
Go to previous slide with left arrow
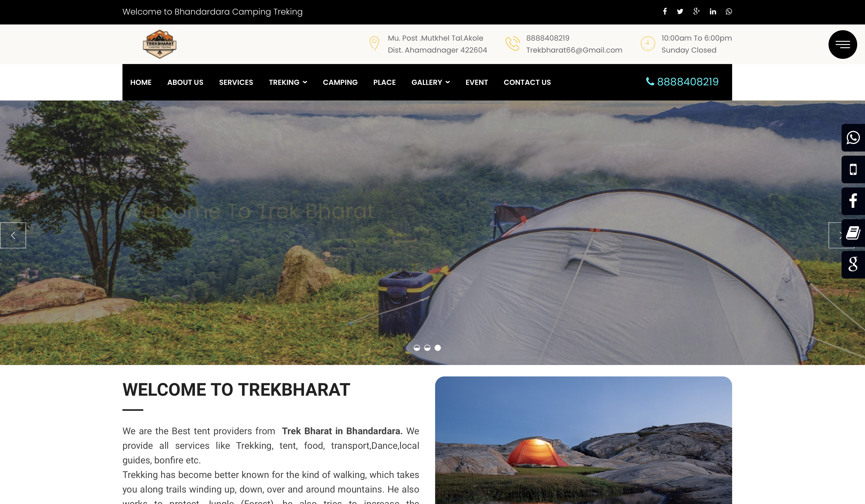coord(13,235)
